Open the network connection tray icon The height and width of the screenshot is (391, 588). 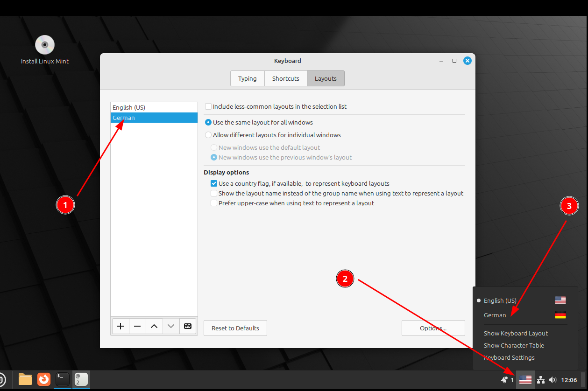point(541,380)
